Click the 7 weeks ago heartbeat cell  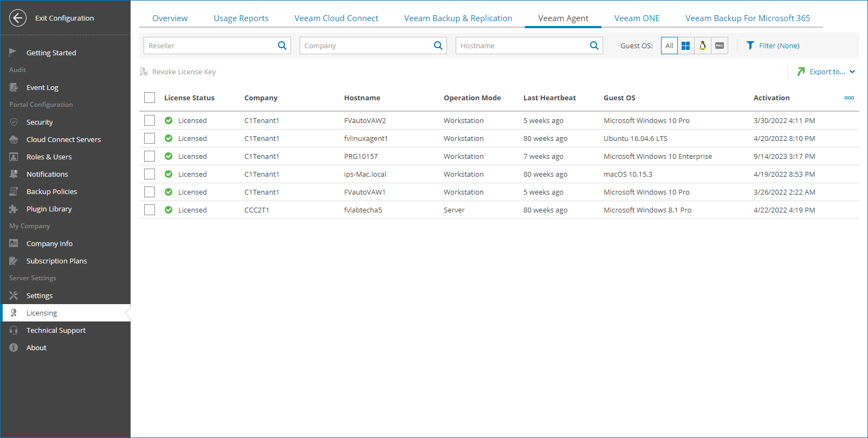coord(543,156)
